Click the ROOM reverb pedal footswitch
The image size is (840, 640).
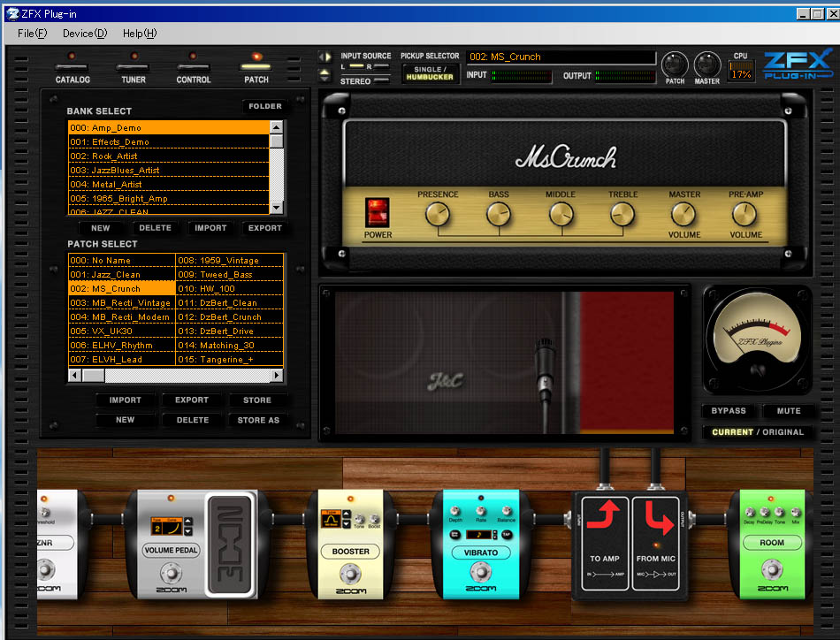(772, 568)
